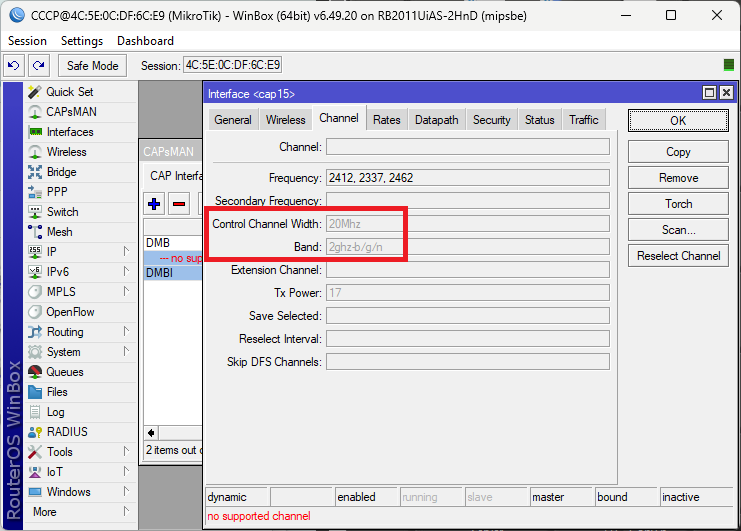Click the CAP Interface tab in CAPsMAN window
This screenshot has width=741, height=531.
[x=174, y=176]
